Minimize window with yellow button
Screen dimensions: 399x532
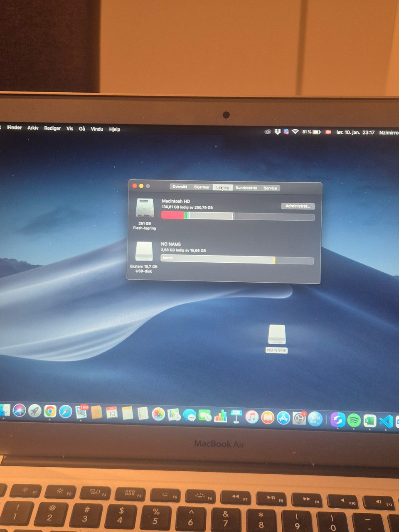pyautogui.click(x=141, y=186)
